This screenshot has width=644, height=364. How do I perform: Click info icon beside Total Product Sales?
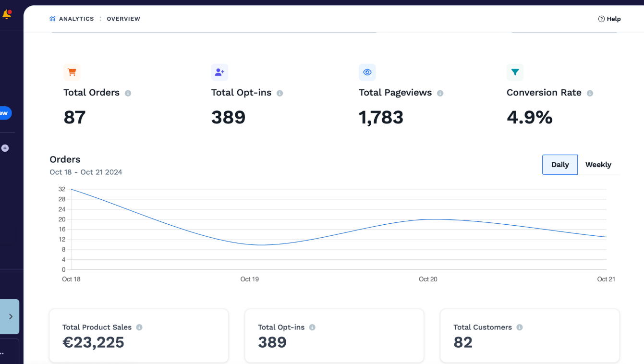tap(139, 328)
